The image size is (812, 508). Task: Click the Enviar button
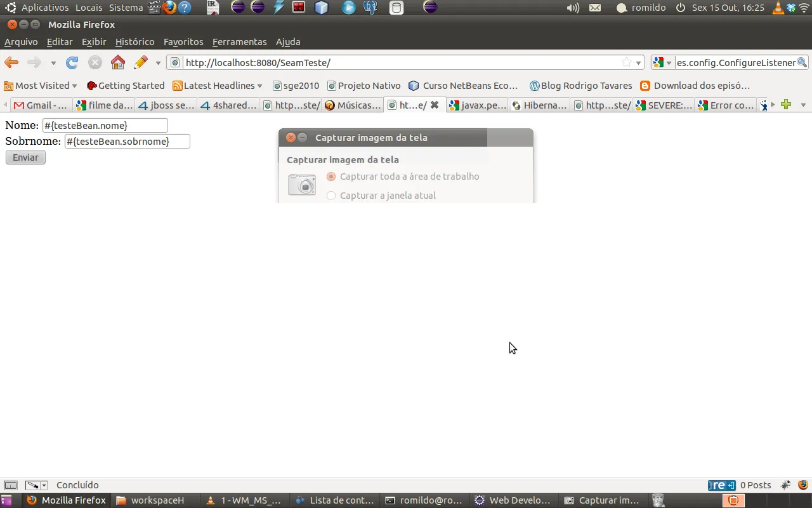tap(25, 157)
